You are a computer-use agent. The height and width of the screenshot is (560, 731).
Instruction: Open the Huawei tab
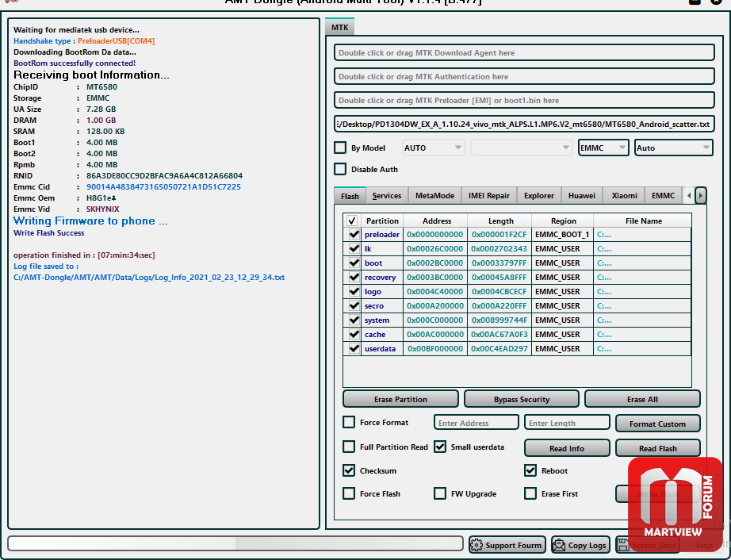582,196
